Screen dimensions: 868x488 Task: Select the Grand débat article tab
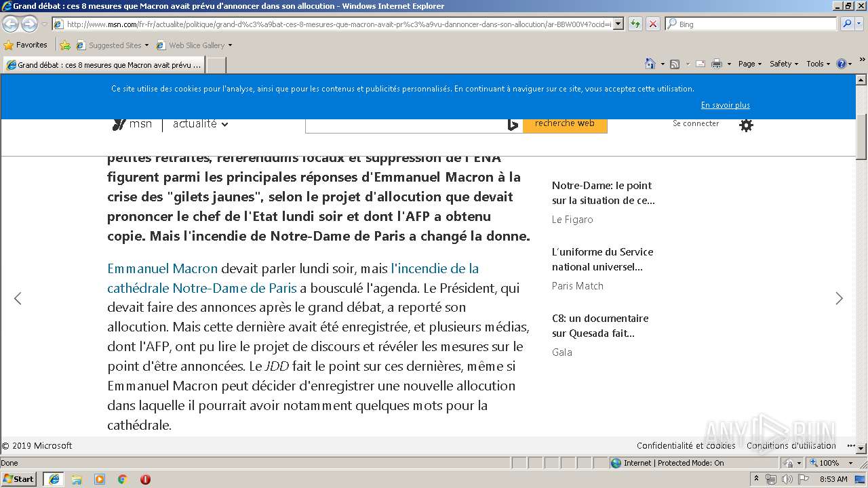point(103,65)
